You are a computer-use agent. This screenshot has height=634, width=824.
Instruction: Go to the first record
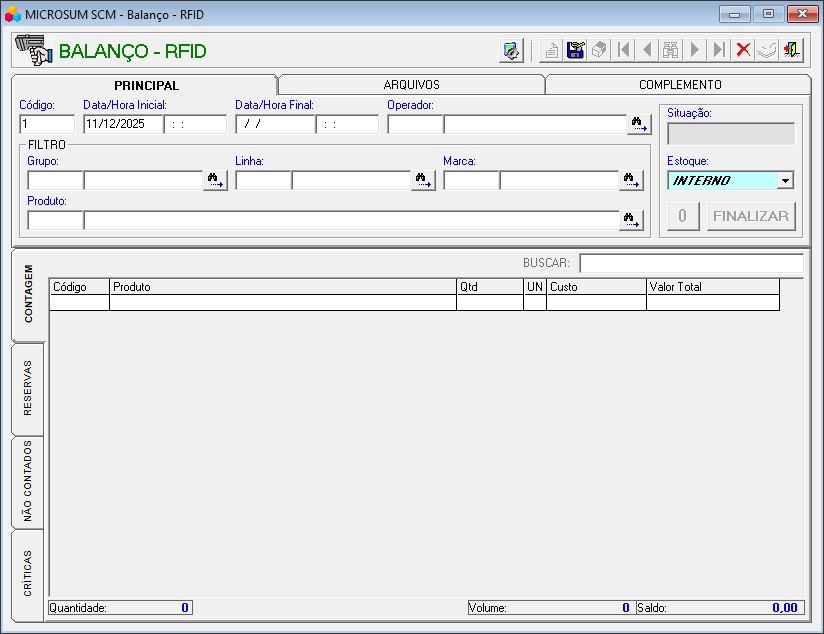(x=623, y=50)
